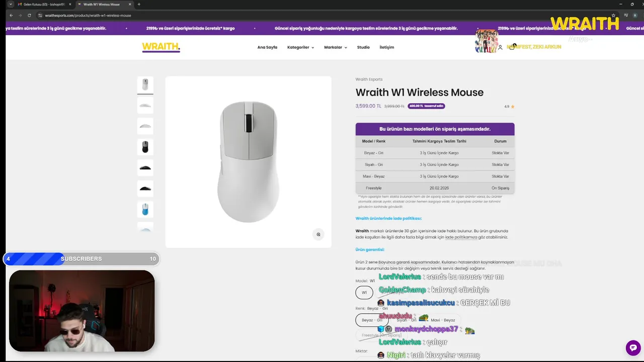This screenshot has height=362, width=644.
Task: Click the Tahmini Kargoya Teslim Tarihi header
Action: coord(439,141)
